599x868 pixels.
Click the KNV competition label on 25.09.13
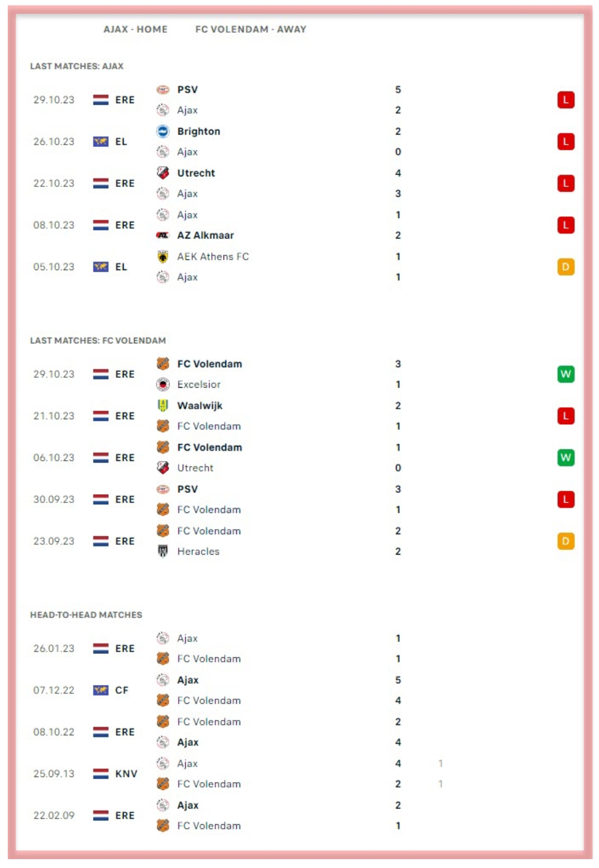click(x=126, y=774)
